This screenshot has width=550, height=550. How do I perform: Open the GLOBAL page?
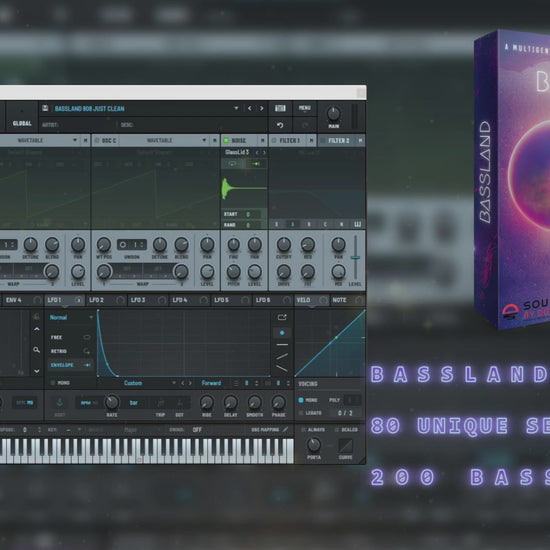(x=22, y=117)
